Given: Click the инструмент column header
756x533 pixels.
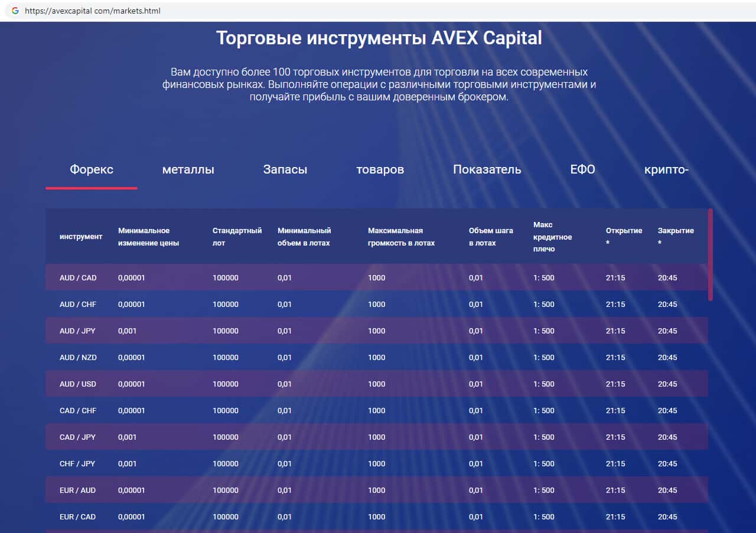Looking at the screenshot, I should coord(81,237).
